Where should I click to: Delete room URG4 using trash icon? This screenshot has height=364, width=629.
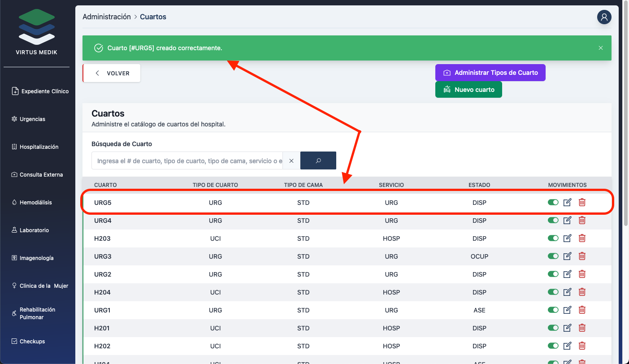pos(582,221)
